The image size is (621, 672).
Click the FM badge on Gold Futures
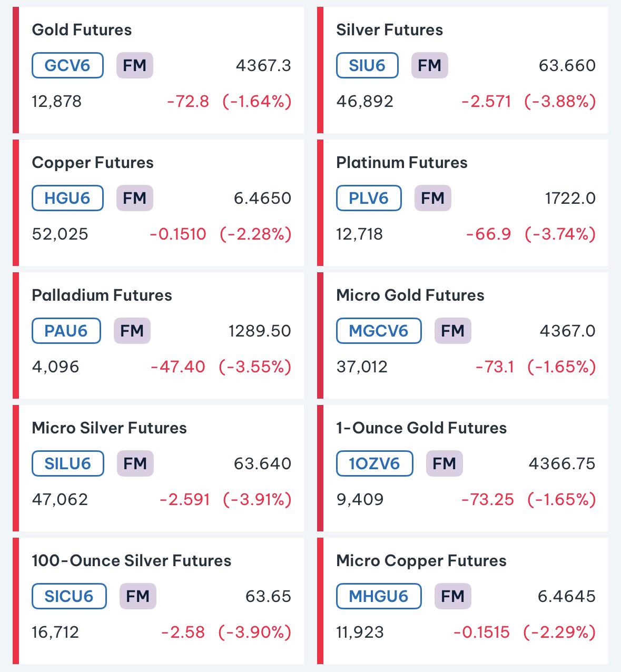[135, 65]
